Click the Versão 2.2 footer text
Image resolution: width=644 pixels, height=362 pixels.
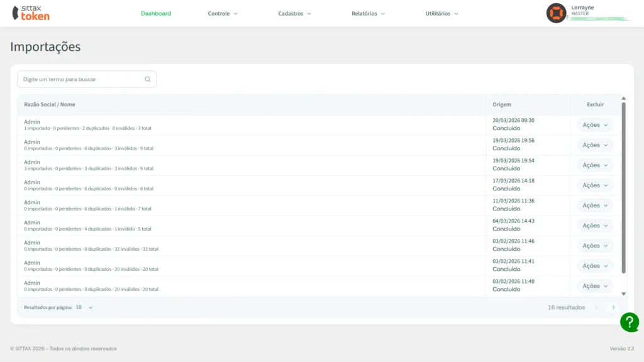tap(622, 348)
